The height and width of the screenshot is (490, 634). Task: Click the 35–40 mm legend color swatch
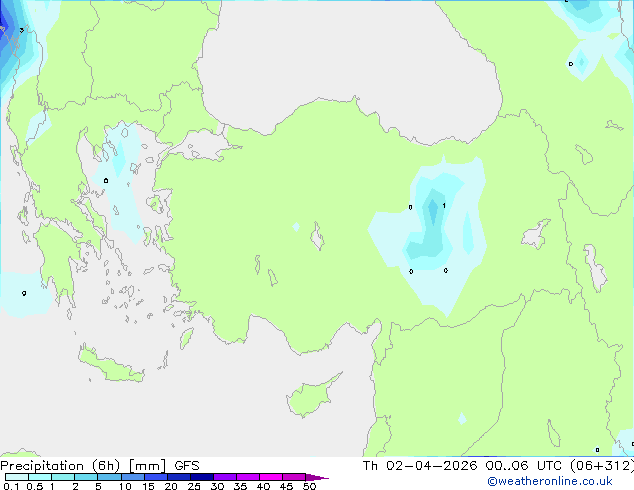tap(247, 477)
